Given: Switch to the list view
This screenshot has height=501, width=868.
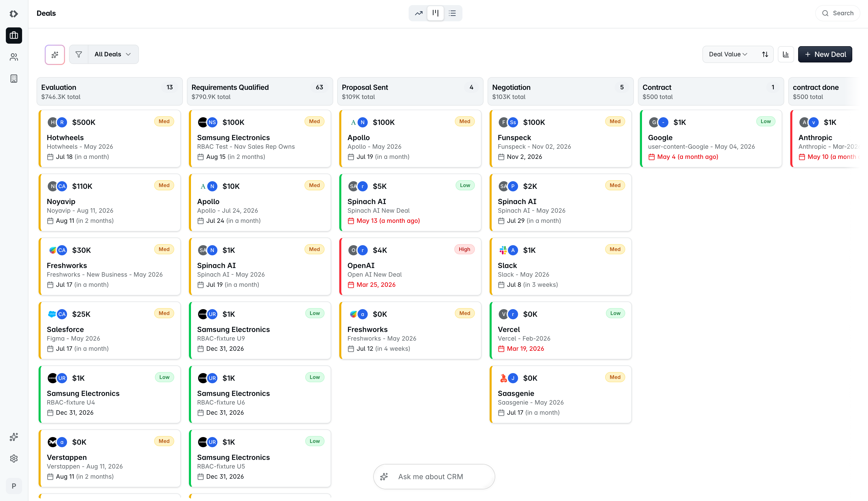Looking at the screenshot, I should [453, 13].
